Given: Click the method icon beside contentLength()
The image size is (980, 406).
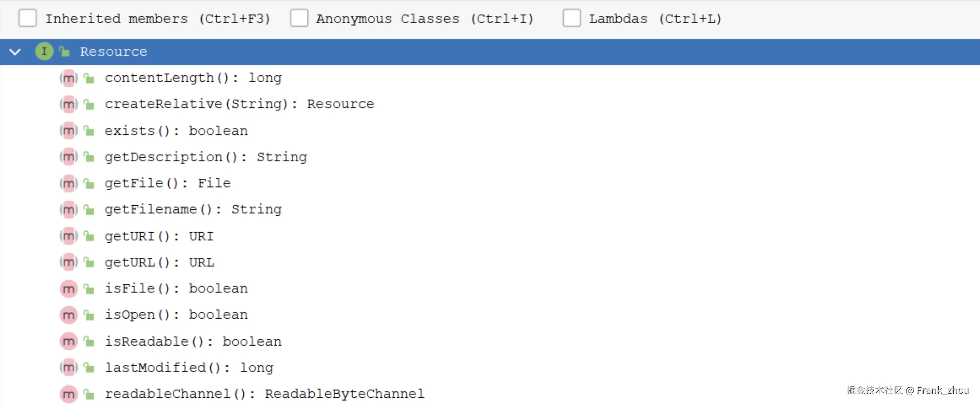Looking at the screenshot, I should coord(68,78).
